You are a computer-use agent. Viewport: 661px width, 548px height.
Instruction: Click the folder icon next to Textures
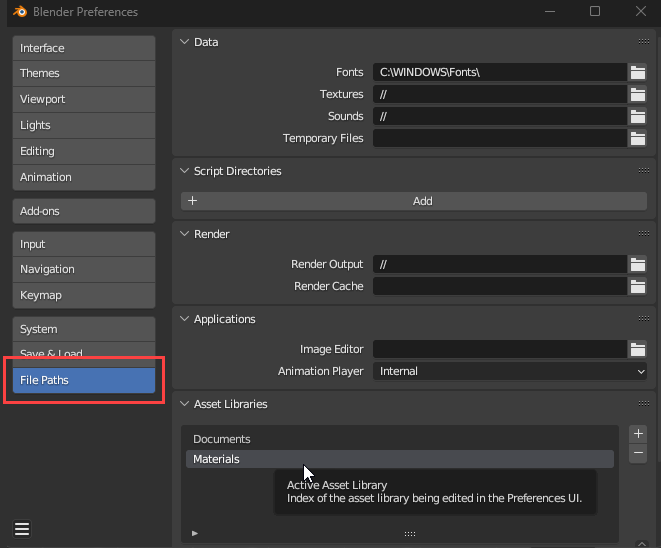[637, 94]
